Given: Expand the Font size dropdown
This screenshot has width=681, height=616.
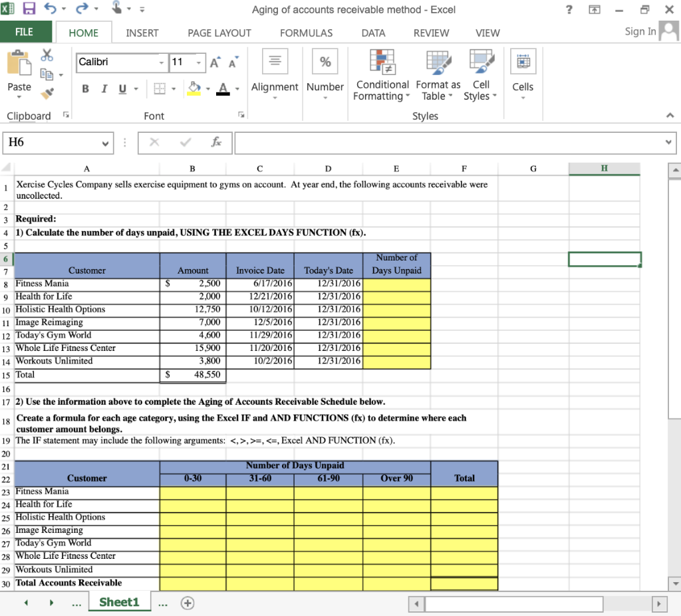Looking at the screenshot, I should point(198,63).
